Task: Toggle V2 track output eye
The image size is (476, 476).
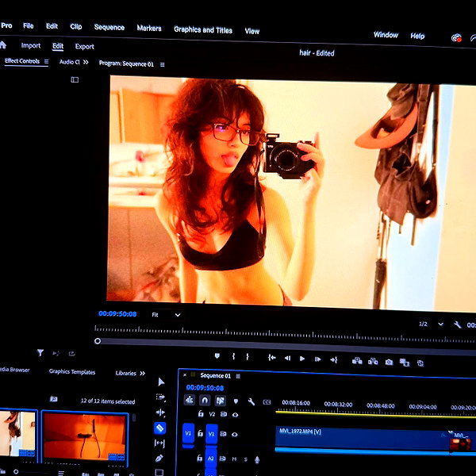Action: click(x=235, y=415)
